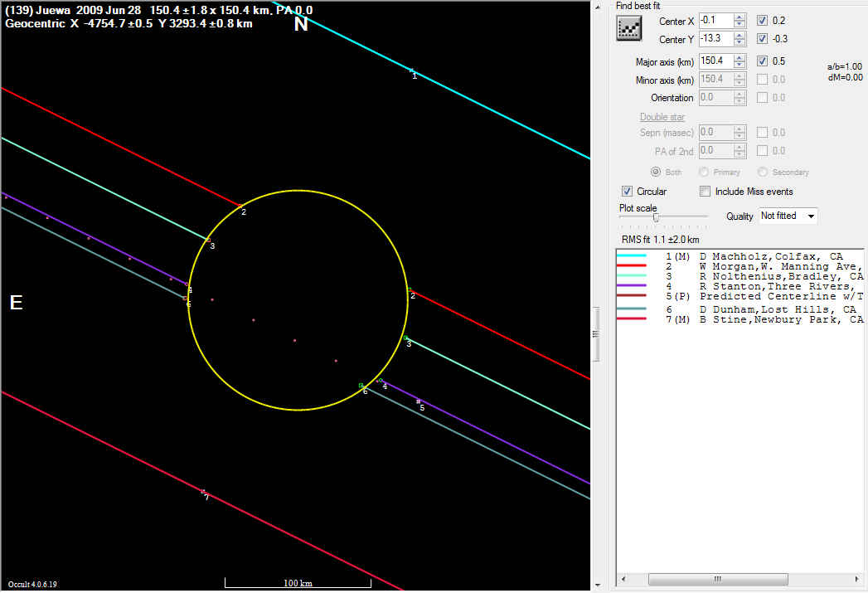
Task: Toggle the Major axis fit checkbox
Action: coord(762,61)
